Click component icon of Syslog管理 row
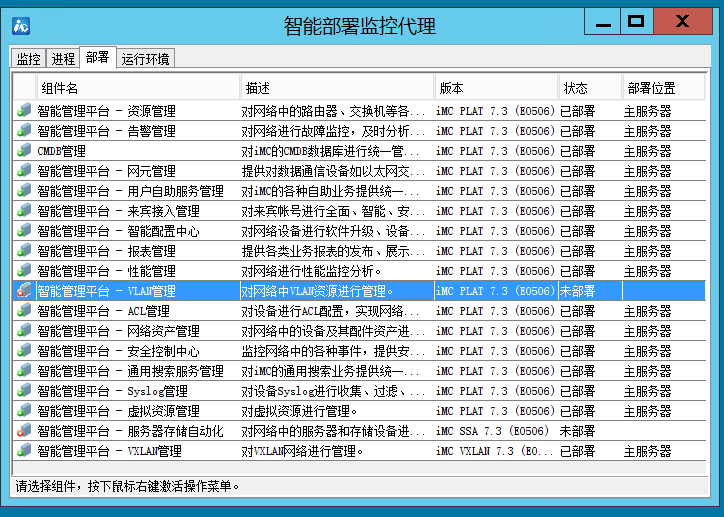This screenshot has width=724, height=517. point(24,391)
